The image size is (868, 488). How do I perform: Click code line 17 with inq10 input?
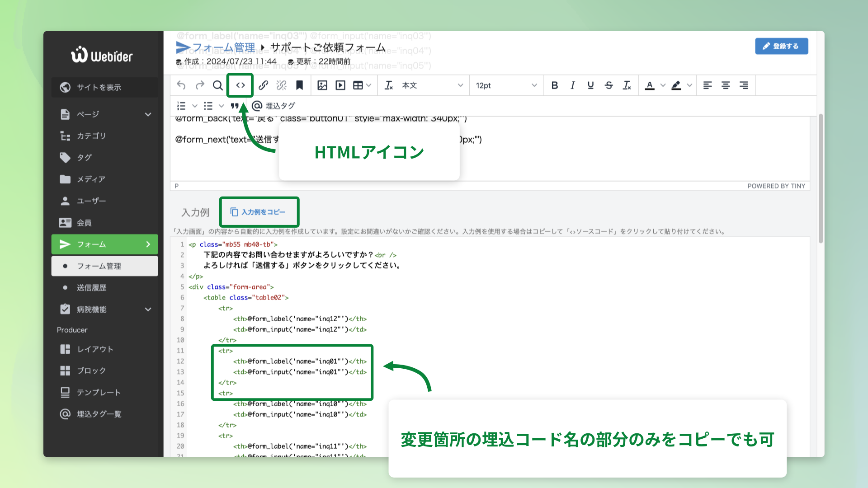click(300, 414)
